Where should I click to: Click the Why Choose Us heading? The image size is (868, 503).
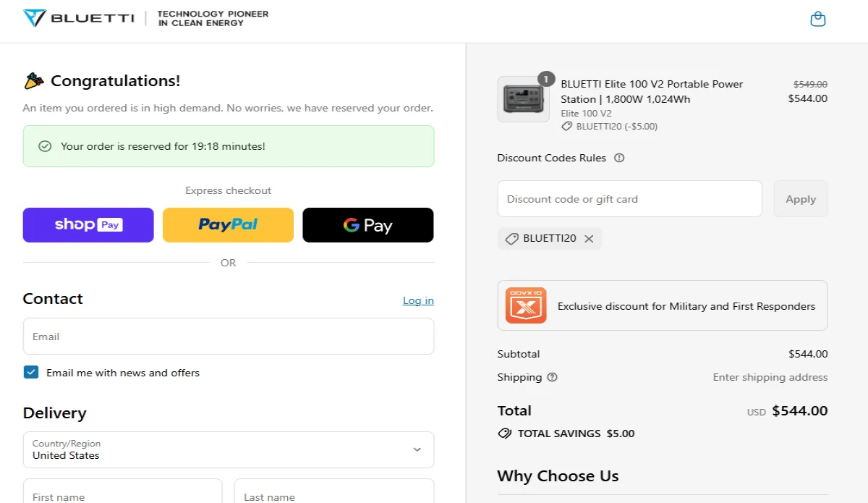[x=557, y=475]
